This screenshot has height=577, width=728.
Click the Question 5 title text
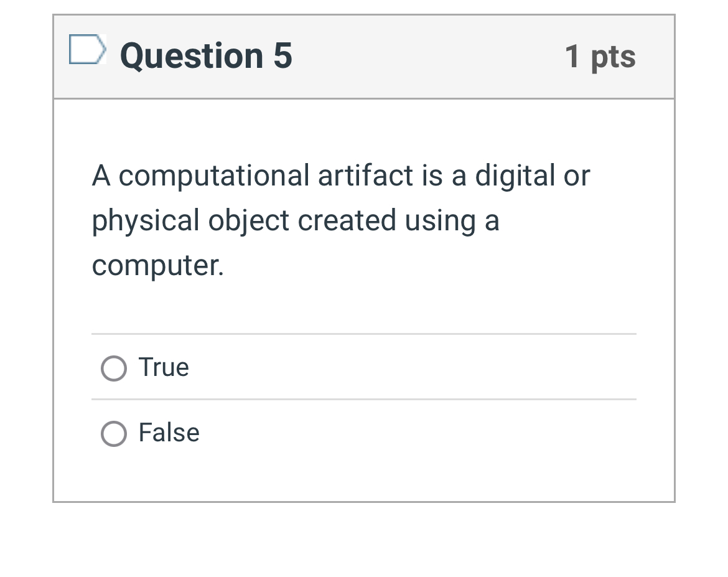tap(205, 56)
